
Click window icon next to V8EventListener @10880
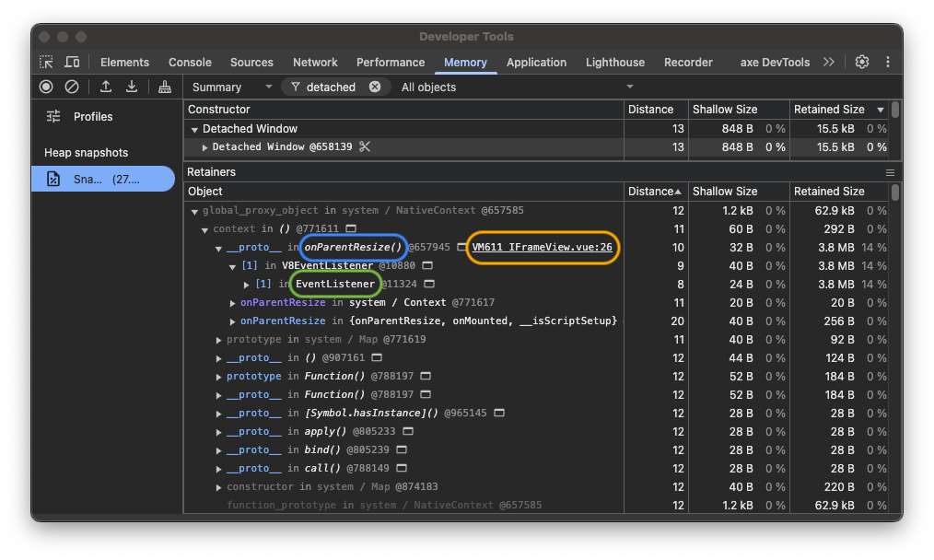(x=427, y=265)
